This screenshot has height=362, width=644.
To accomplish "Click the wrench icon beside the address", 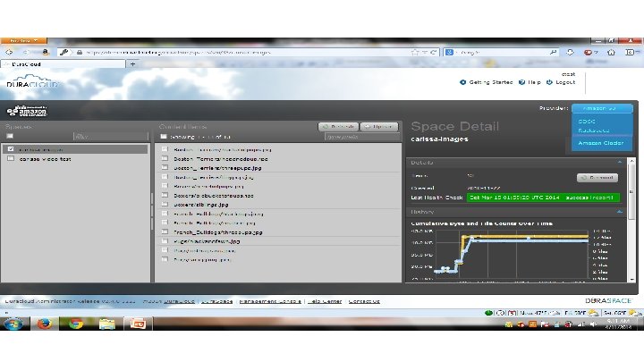I will pyautogui.click(x=64, y=52).
